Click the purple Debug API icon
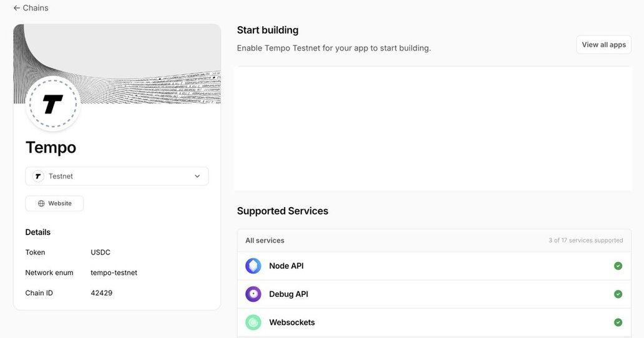644x338 pixels. click(253, 294)
